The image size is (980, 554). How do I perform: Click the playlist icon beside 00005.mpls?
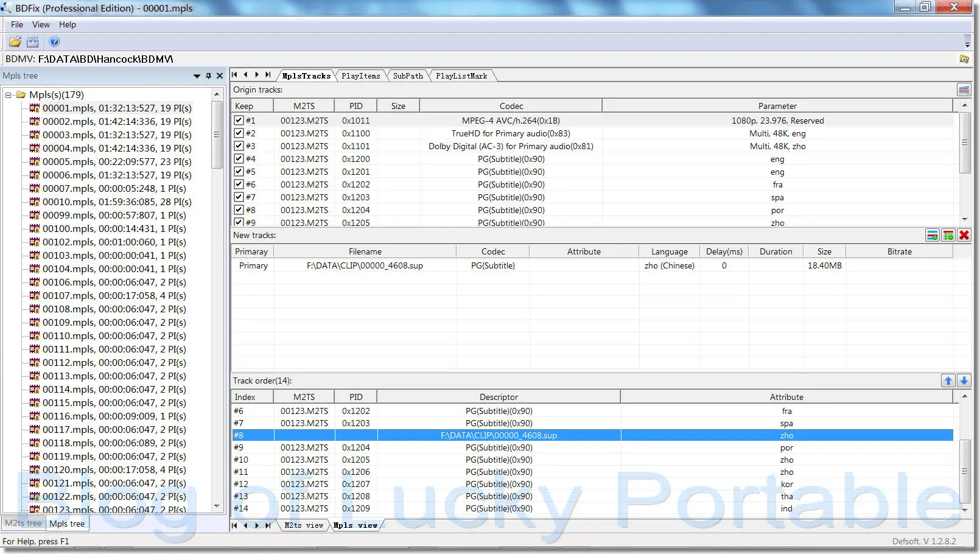[x=35, y=162]
